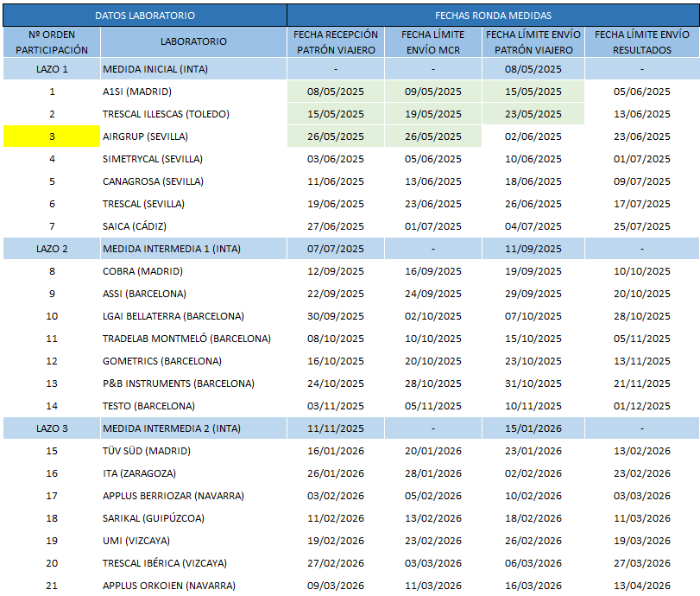700x596 pixels.
Task: Select the ASSI (BARCELONA) cell
Action: (x=193, y=294)
